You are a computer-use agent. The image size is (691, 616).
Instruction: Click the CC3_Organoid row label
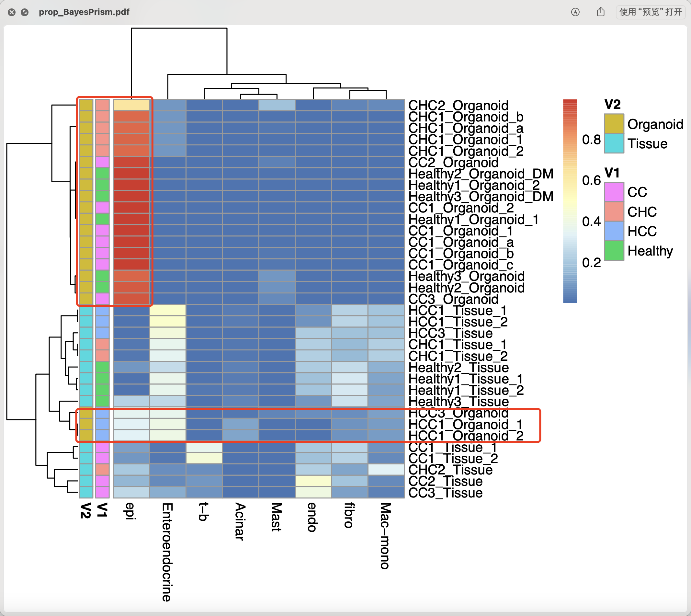[x=453, y=299]
